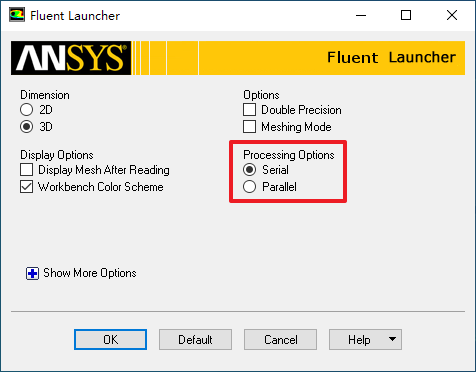
Task: Choose Serial processing option
Action: pos(249,170)
